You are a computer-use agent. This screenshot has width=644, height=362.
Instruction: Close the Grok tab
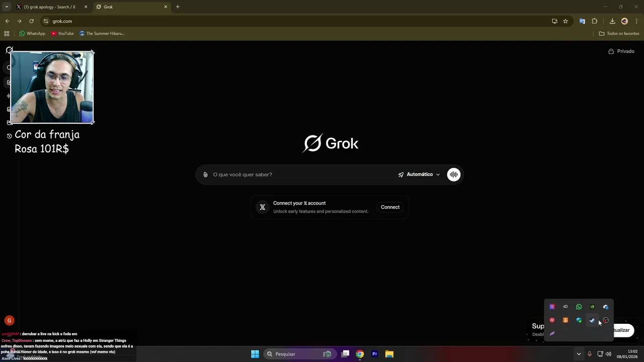(x=166, y=7)
